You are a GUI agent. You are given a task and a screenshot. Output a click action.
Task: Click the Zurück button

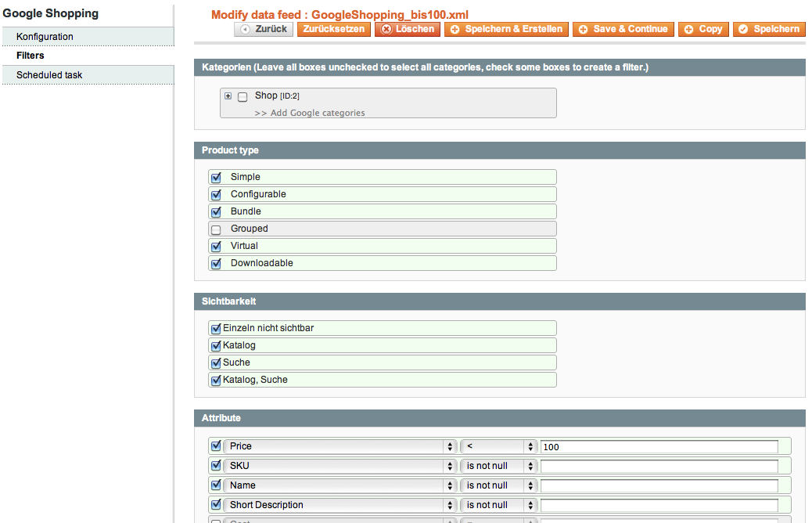264,29
